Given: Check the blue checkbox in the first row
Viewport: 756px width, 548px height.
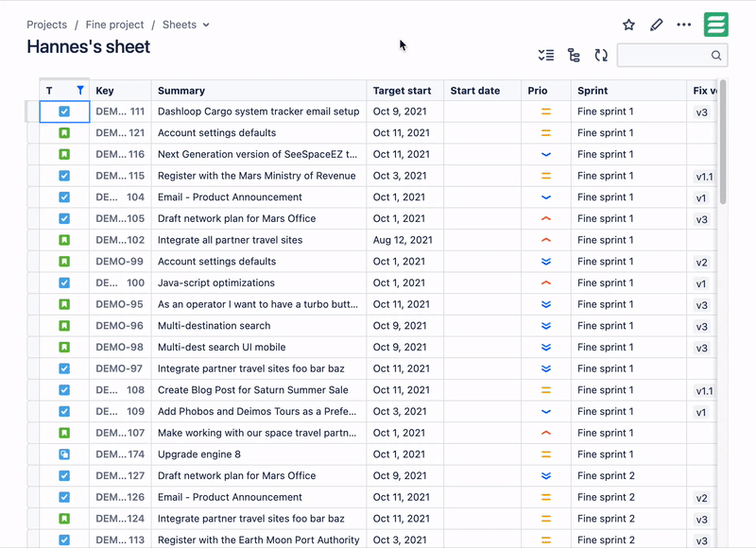Looking at the screenshot, I should [63, 111].
